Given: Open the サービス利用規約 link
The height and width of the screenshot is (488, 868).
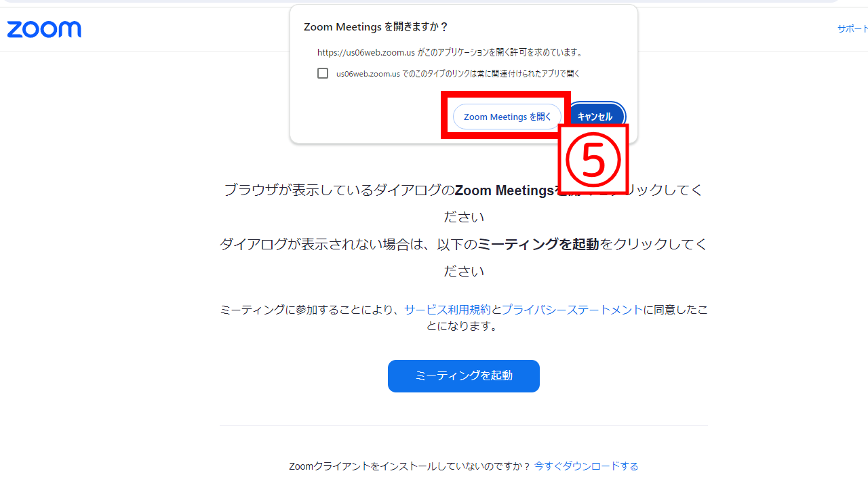Looking at the screenshot, I should pyautogui.click(x=448, y=310).
